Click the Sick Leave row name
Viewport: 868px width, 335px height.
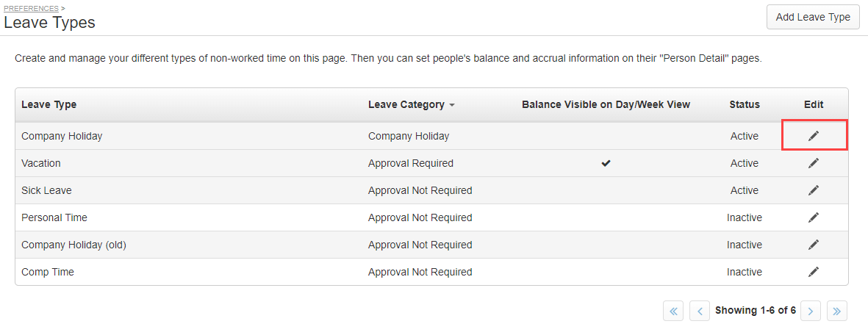click(46, 190)
